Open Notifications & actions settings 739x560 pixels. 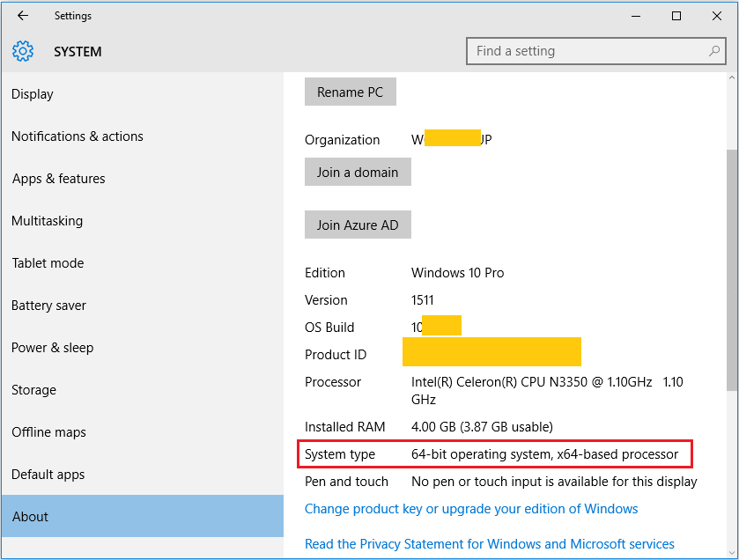click(142, 136)
